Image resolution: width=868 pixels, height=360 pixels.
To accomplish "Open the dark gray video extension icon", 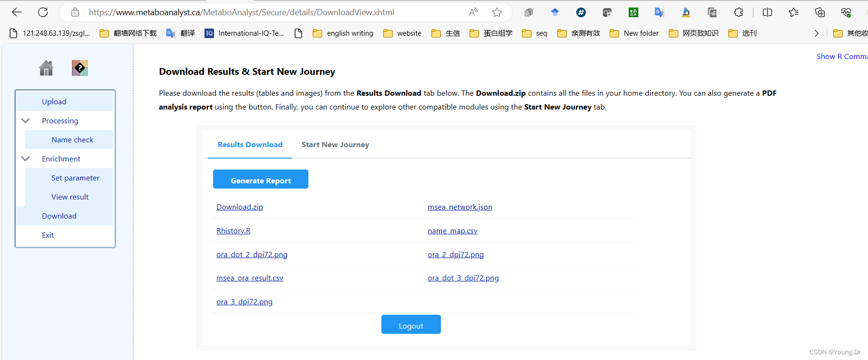I will coord(607,12).
